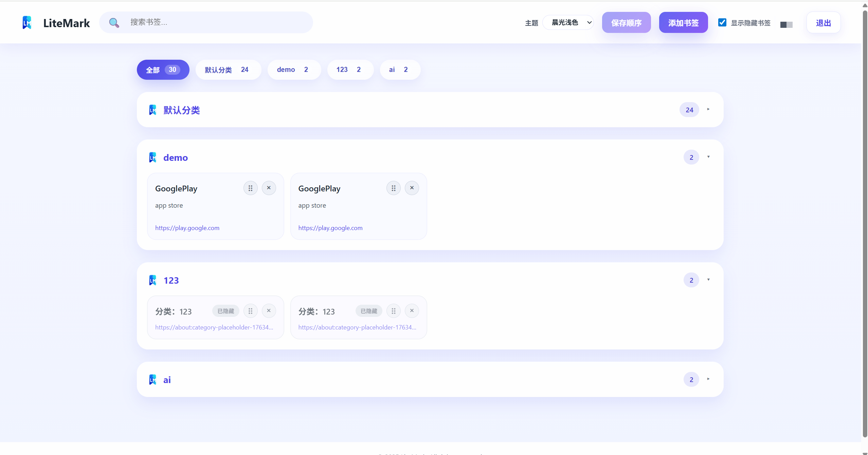Click the 保存顺序 button
The width and height of the screenshot is (868, 455).
coord(626,22)
